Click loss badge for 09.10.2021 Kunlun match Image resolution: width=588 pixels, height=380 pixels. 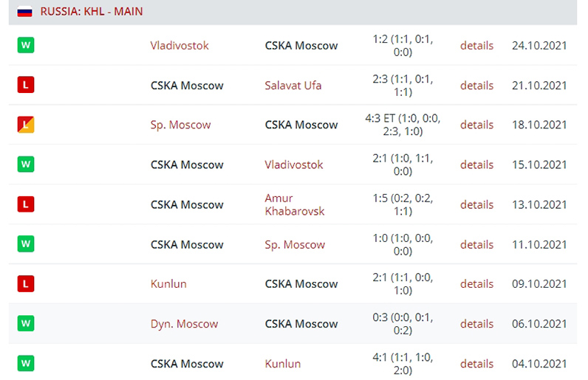[x=26, y=283]
